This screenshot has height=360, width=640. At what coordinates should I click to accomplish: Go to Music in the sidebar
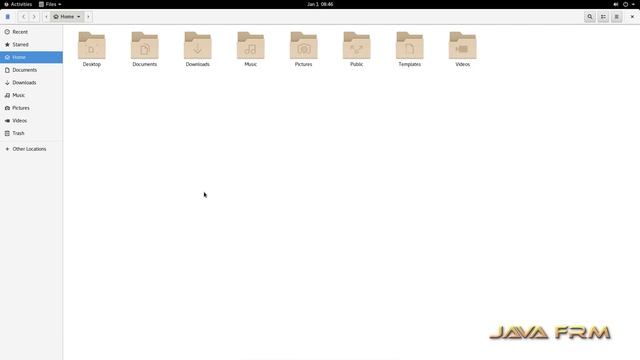click(x=31, y=95)
